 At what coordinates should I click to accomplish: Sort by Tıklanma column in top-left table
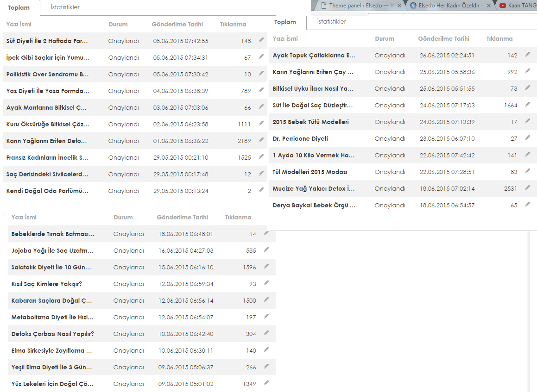click(x=233, y=24)
